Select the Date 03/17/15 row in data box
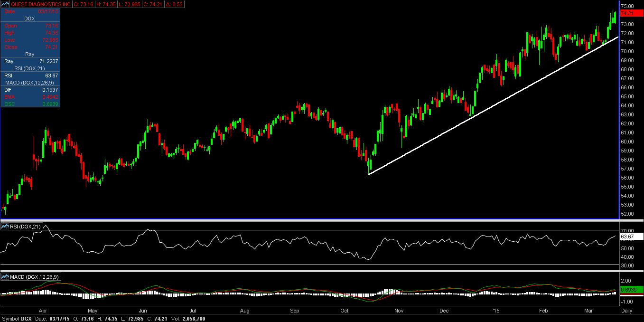Image resolution: width=644 pixels, height=322 pixels. tap(30, 11)
